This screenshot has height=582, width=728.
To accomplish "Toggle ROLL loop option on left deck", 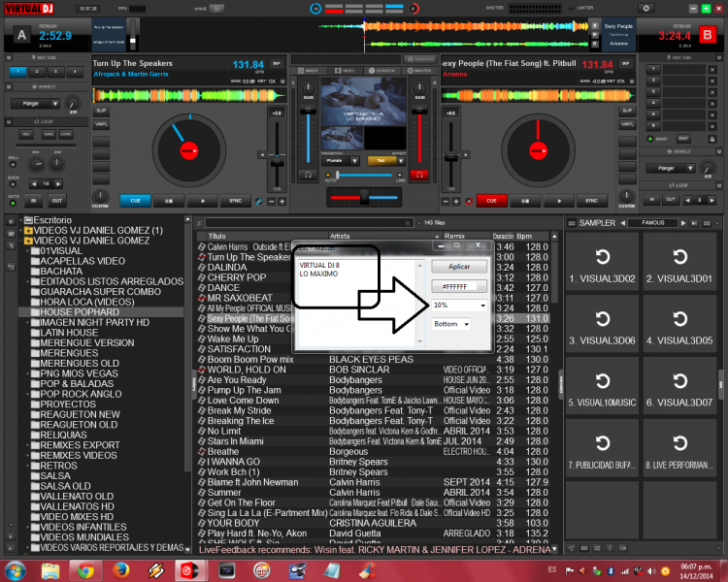I will 13,165.
